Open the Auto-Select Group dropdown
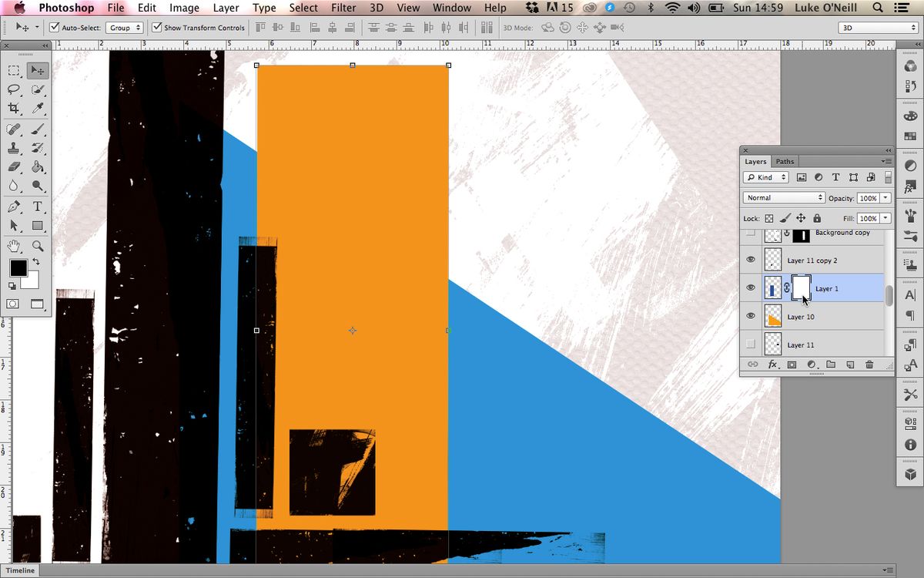 (x=124, y=27)
